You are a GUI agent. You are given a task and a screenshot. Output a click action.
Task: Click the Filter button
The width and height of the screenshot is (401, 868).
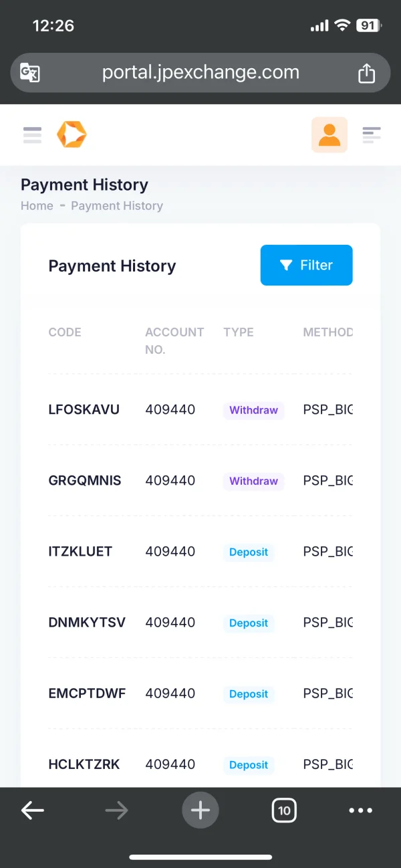point(306,265)
